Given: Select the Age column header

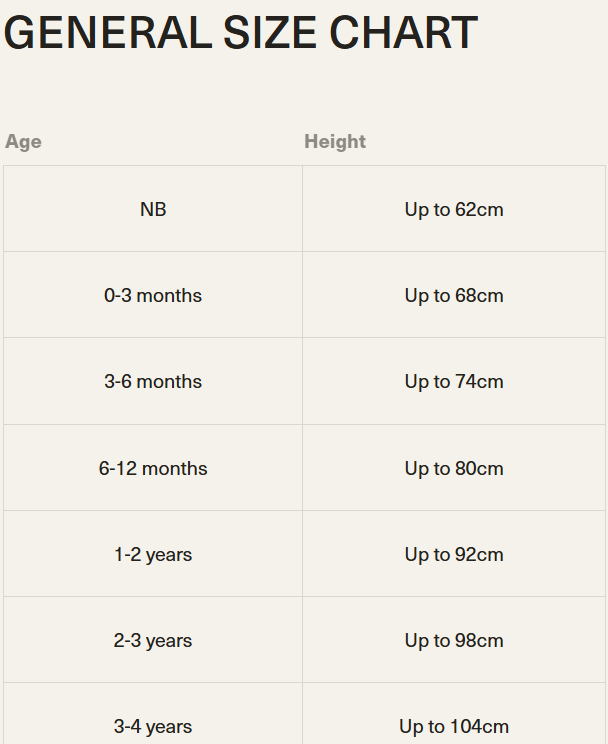Looking at the screenshot, I should (23, 142).
